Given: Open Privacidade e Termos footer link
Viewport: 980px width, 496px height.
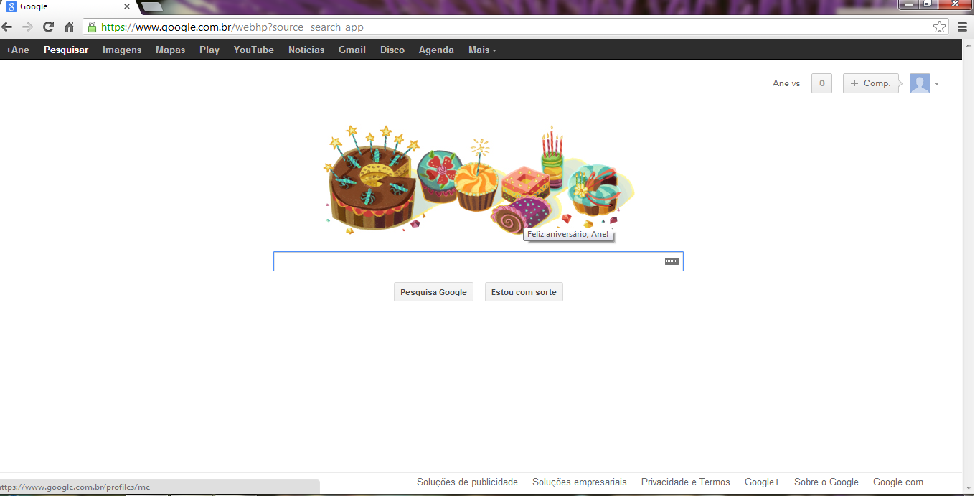Looking at the screenshot, I should 686,482.
